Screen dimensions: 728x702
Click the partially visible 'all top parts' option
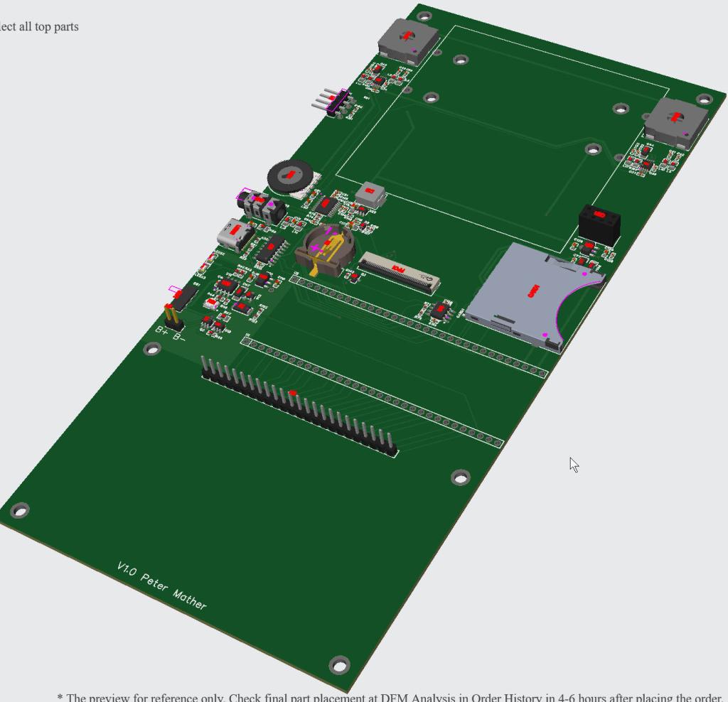tap(39, 27)
